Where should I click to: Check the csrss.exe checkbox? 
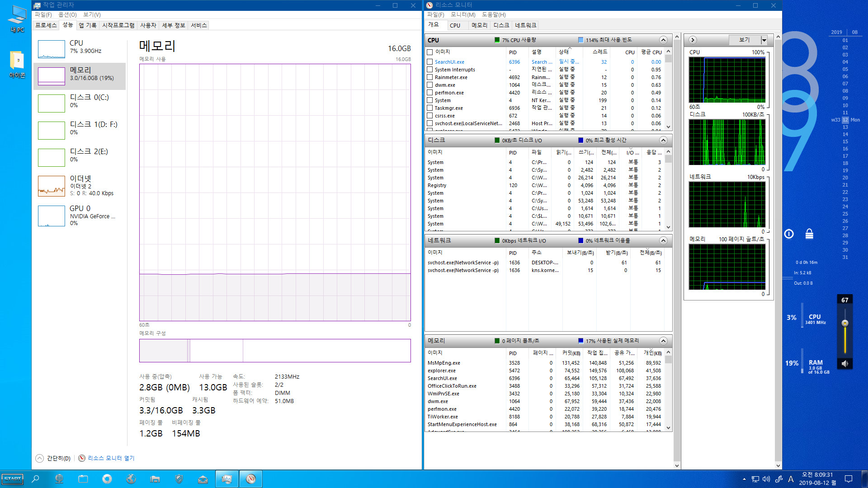[430, 116]
